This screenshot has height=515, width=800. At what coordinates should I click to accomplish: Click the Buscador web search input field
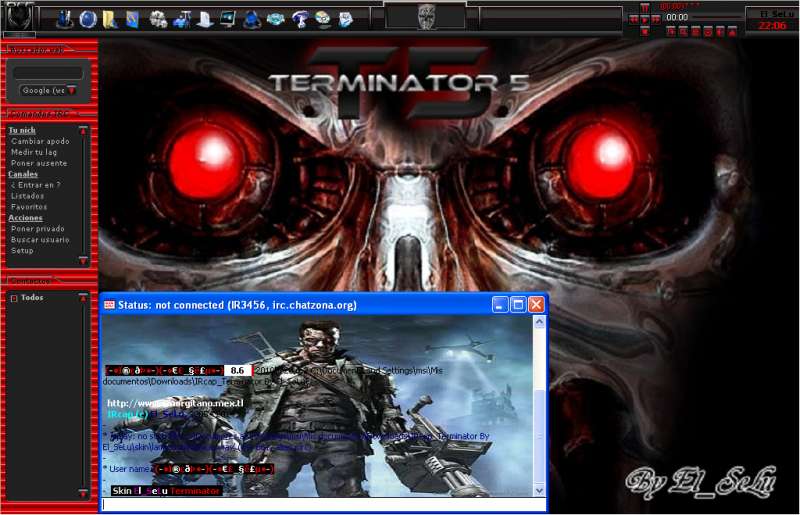[48, 73]
